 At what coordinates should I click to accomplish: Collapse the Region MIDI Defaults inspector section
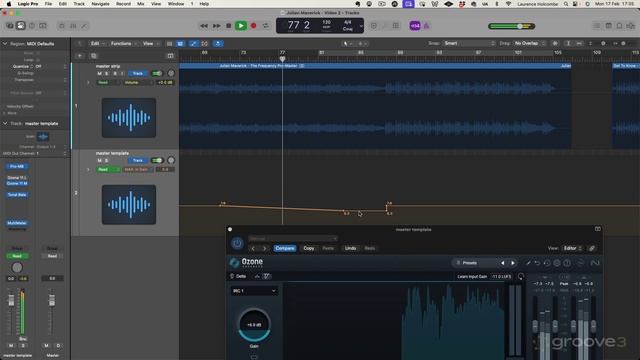click(x=5, y=43)
